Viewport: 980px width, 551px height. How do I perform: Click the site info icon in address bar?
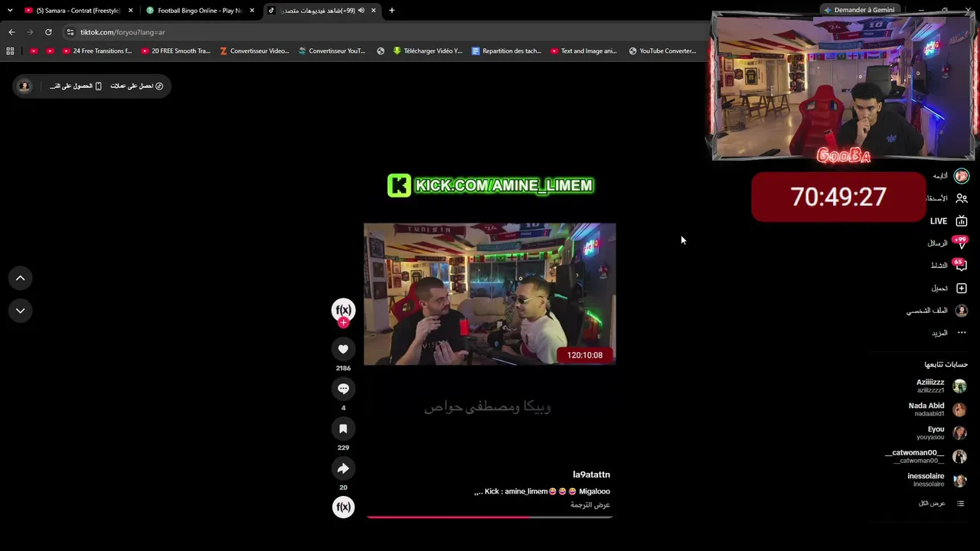click(x=70, y=32)
